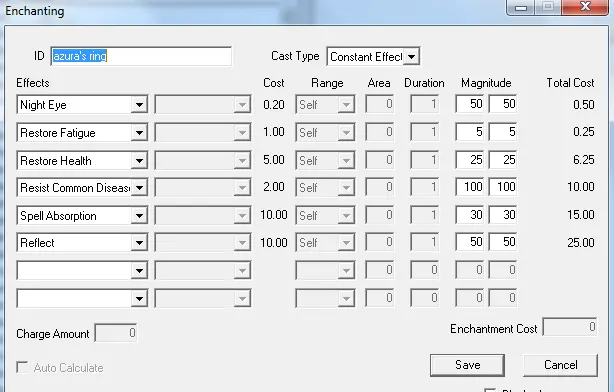Click the 15.00 total cost for Spell Absorption
Screen dimensions: 614x392
click(581, 215)
